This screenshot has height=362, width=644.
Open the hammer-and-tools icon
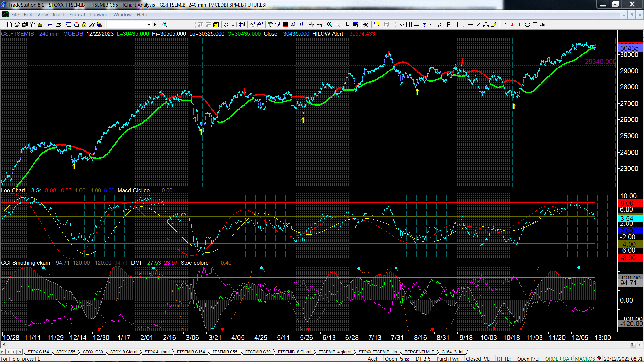point(366,25)
